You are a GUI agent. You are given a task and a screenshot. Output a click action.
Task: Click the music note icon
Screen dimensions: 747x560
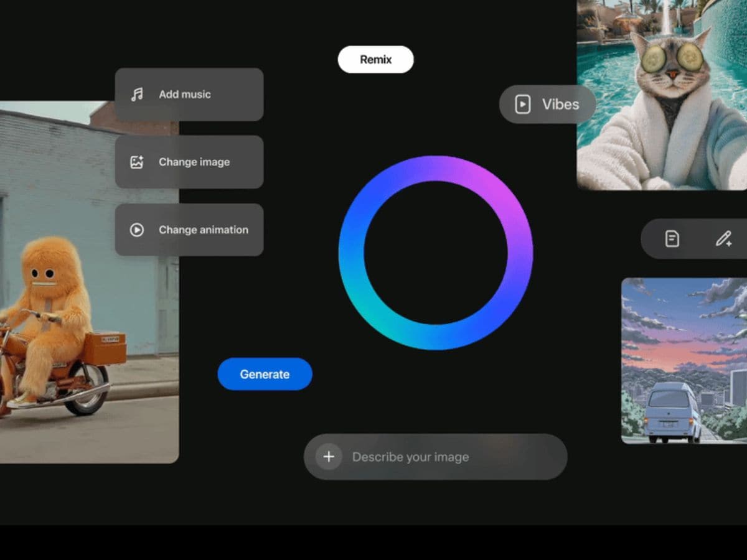click(x=137, y=95)
